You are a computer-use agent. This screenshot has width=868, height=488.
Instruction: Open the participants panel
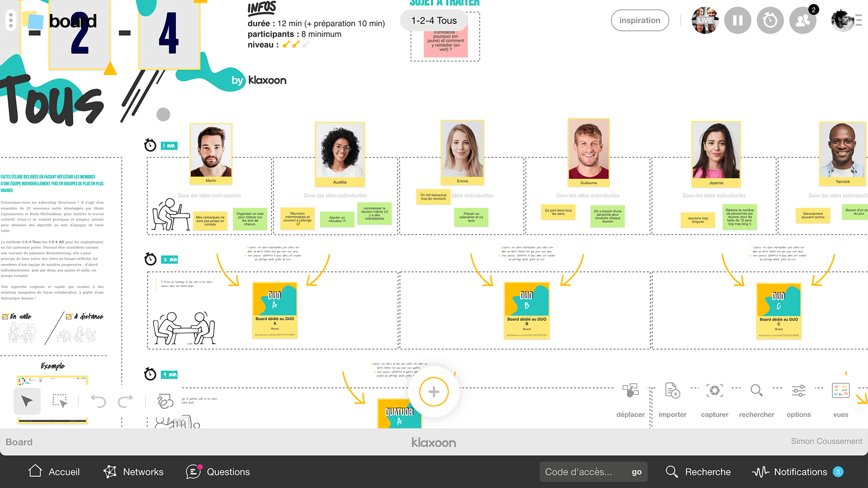coord(802,20)
